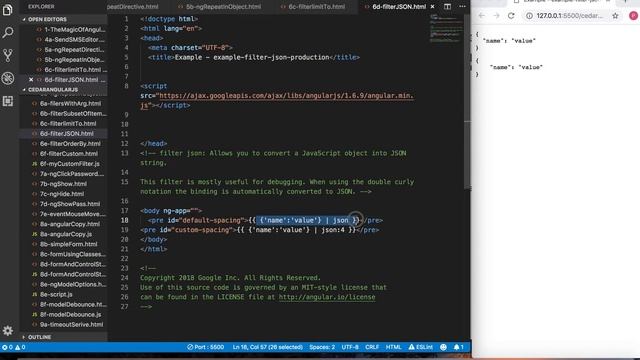Click the editor vertical scrollbar
Image resolution: width=640 pixels, height=360 pixels.
467,101
